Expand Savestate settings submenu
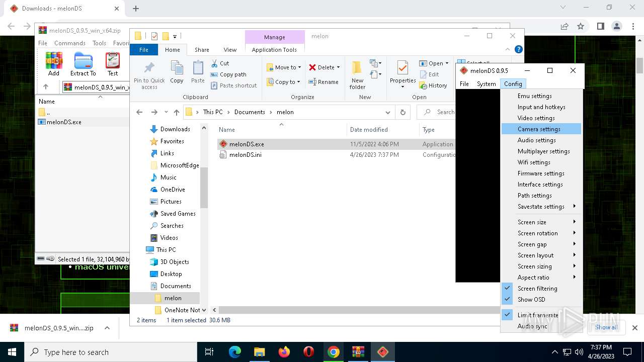 pyautogui.click(x=541, y=207)
